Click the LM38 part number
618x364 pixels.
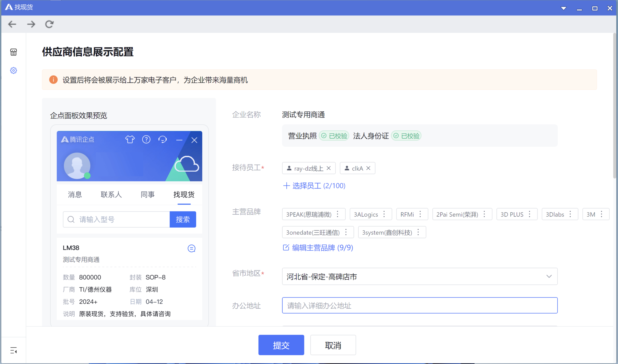pyautogui.click(x=71, y=248)
